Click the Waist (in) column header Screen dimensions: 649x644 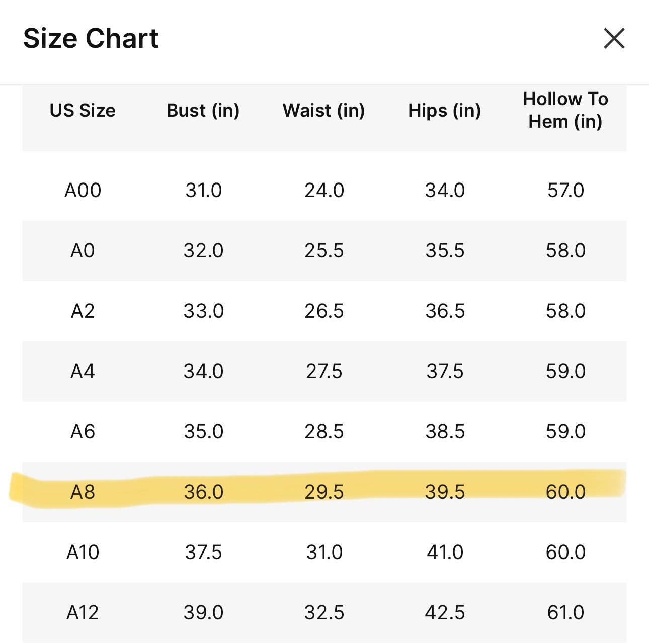324,110
